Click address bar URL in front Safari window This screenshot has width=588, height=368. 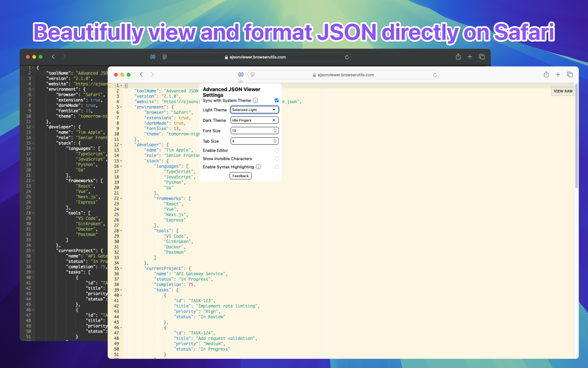click(345, 75)
